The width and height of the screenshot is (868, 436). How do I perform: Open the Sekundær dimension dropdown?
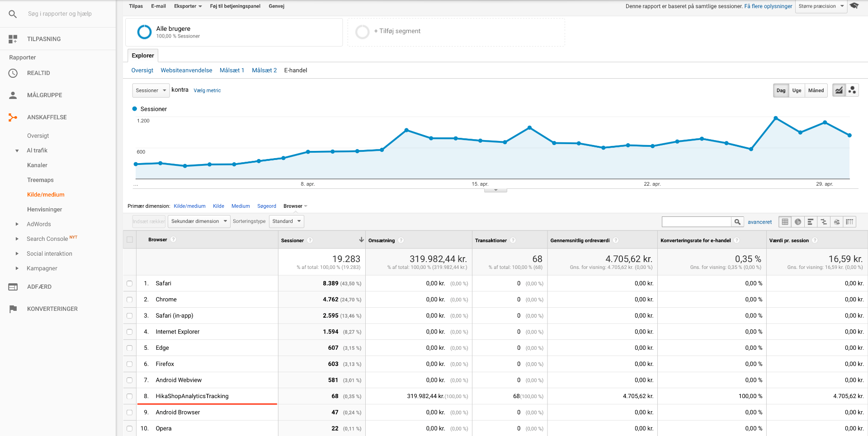click(x=199, y=221)
